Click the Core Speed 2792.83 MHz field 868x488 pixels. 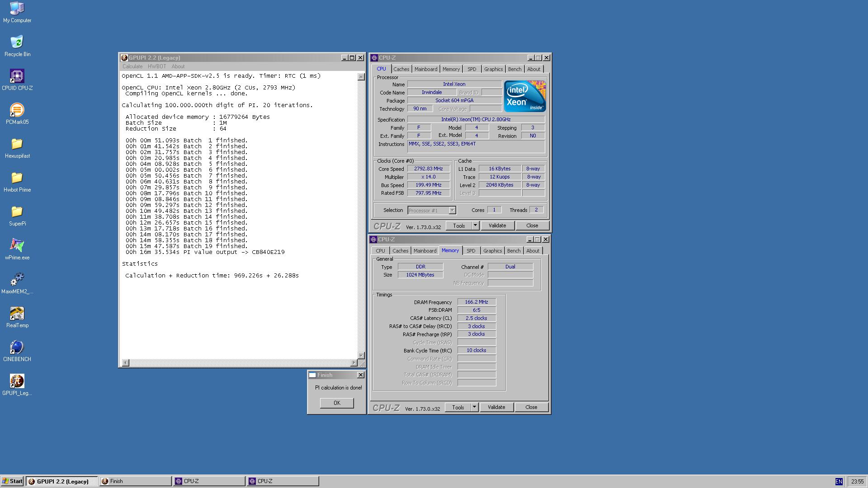(x=429, y=169)
